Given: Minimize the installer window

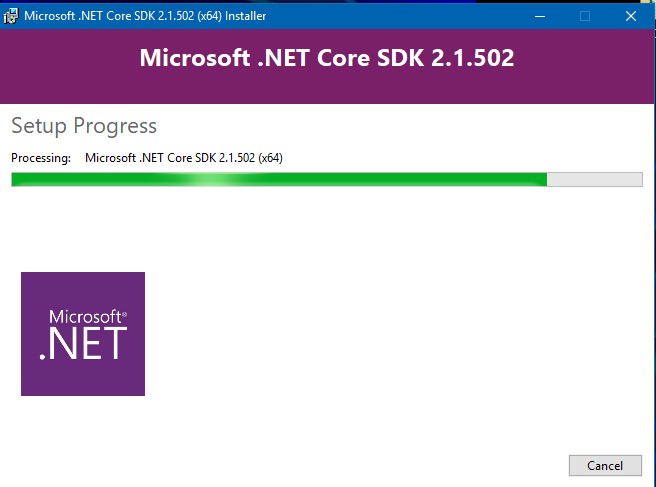Looking at the screenshot, I should 540,16.
